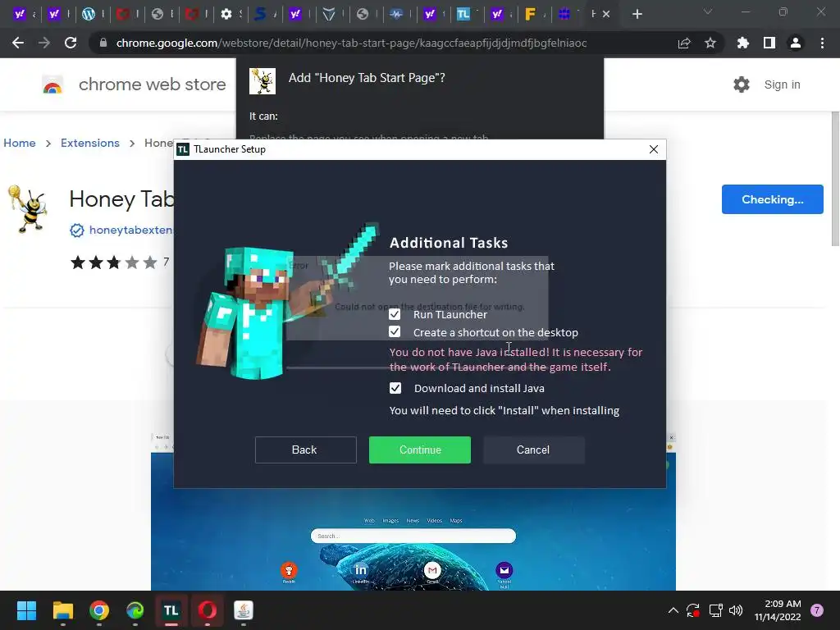Click the star rating of Honey Tab
Image resolution: width=840 pixels, height=630 pixels.
tap(113, 262)
